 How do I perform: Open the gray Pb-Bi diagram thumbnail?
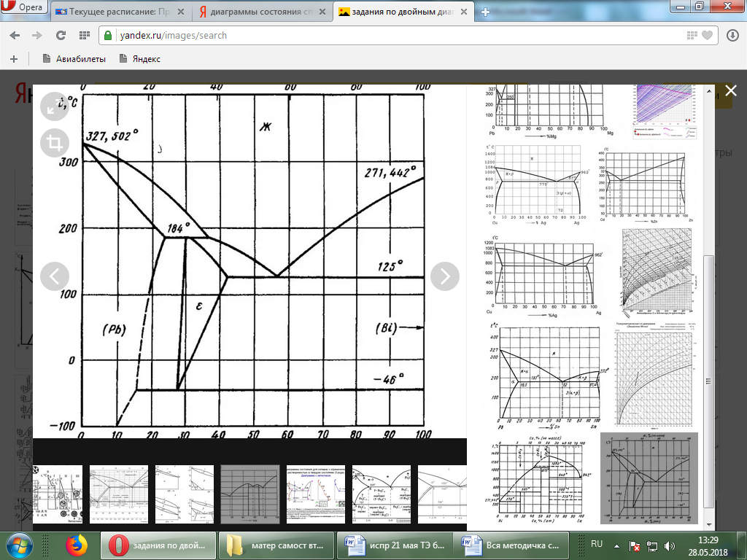[x=649, y=478]
